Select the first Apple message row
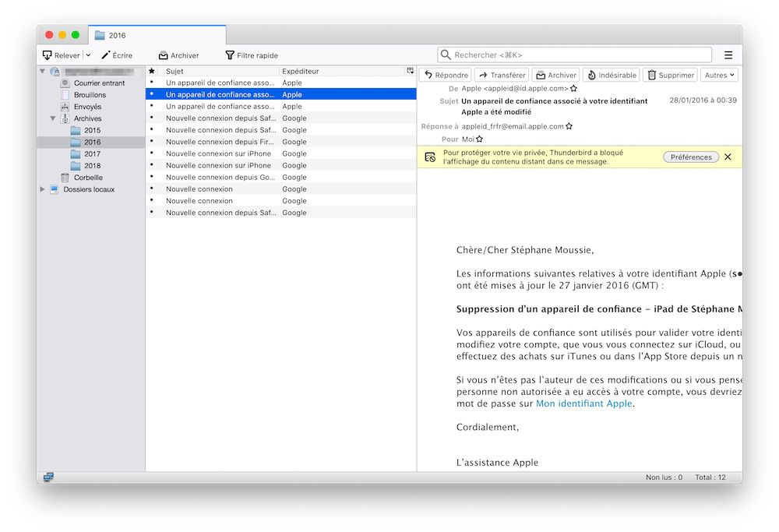 (x=280, y=83)
